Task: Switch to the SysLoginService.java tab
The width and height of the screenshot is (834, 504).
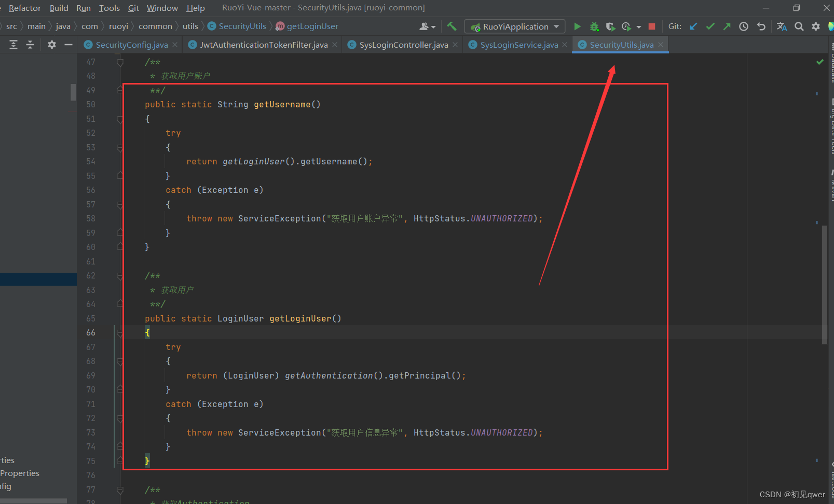Action: [519, 45]
